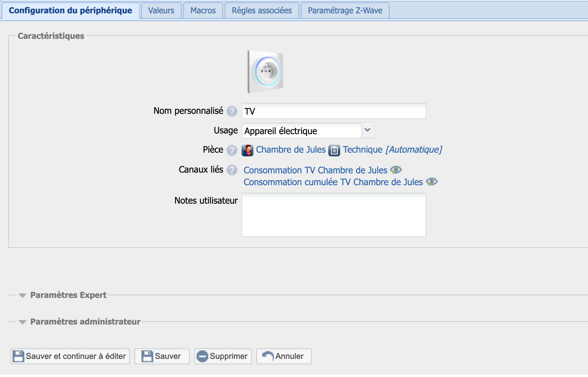The height and width of the screenshot is (377, 588).
Task: Click the undo arrow icon on Annuler
Action: pyautogui.click(x=267, y=356)
